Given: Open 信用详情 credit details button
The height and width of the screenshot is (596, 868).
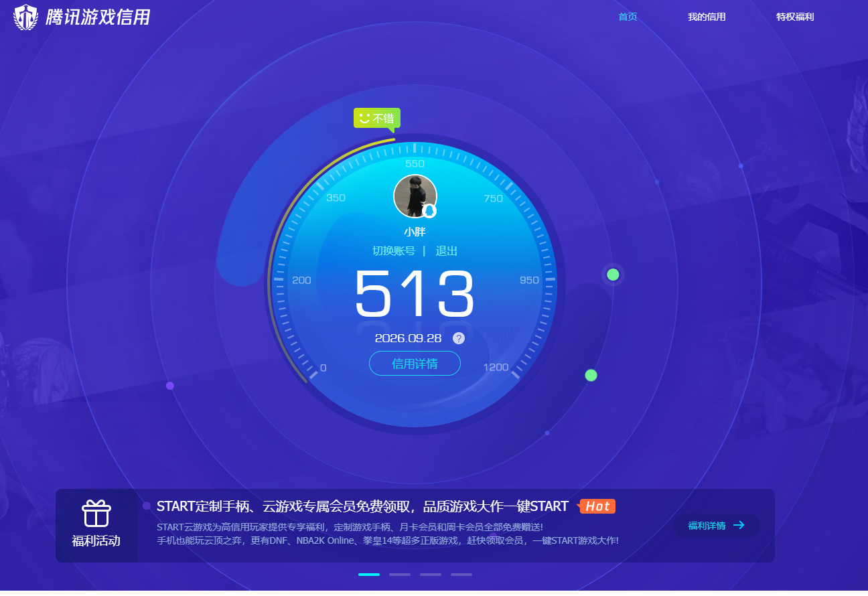Looking at the screenshot, I should coord(415,364).
